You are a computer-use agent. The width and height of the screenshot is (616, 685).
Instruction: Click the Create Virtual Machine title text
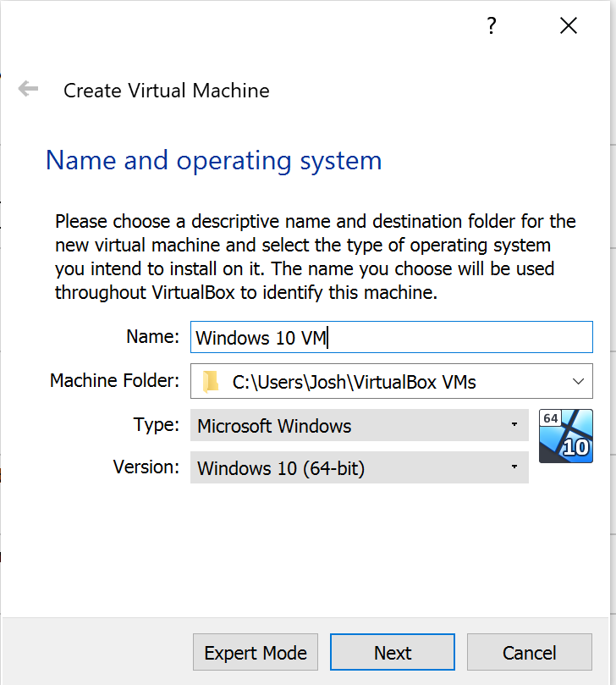(x=167, y=91)
